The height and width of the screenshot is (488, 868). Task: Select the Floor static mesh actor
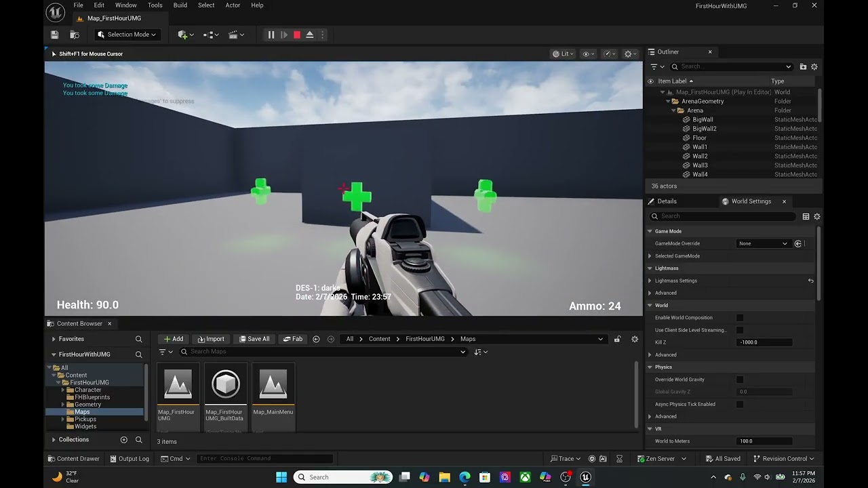(x=699, y=138)
